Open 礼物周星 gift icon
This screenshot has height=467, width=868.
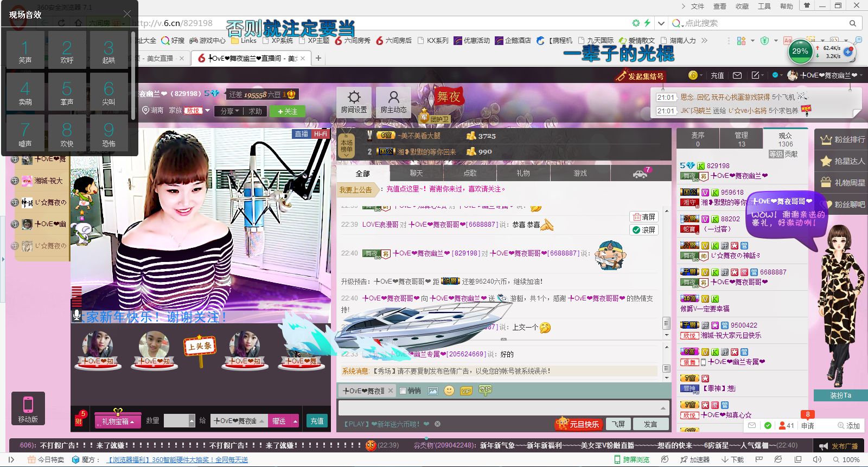pos(826,183)
